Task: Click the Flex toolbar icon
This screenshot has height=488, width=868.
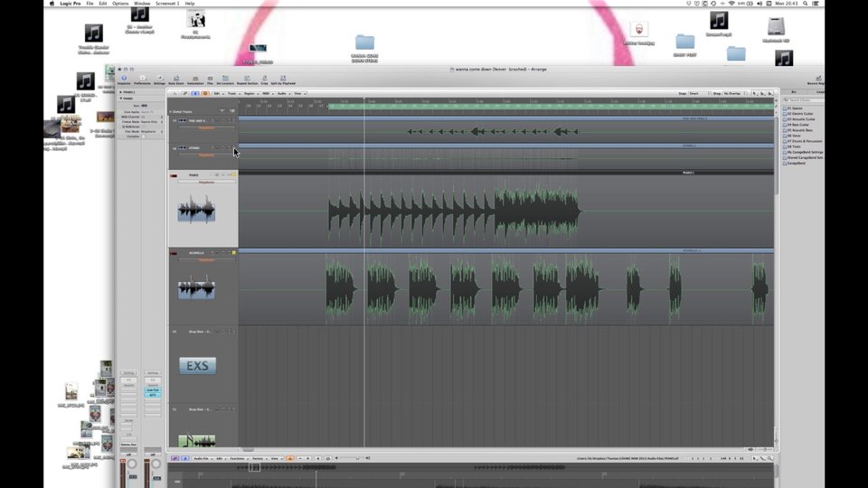Action: (x=210, y=80)
